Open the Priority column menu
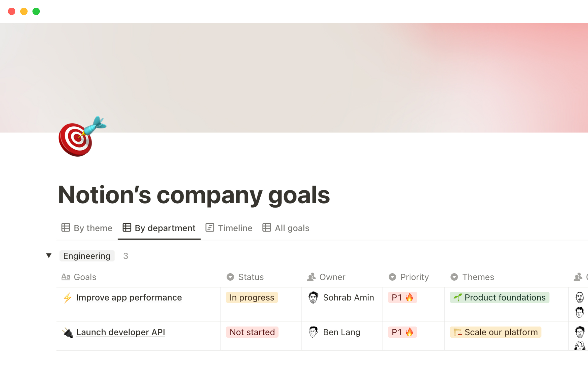The height and width of the screenshot is (368, 588). point(393,277)
